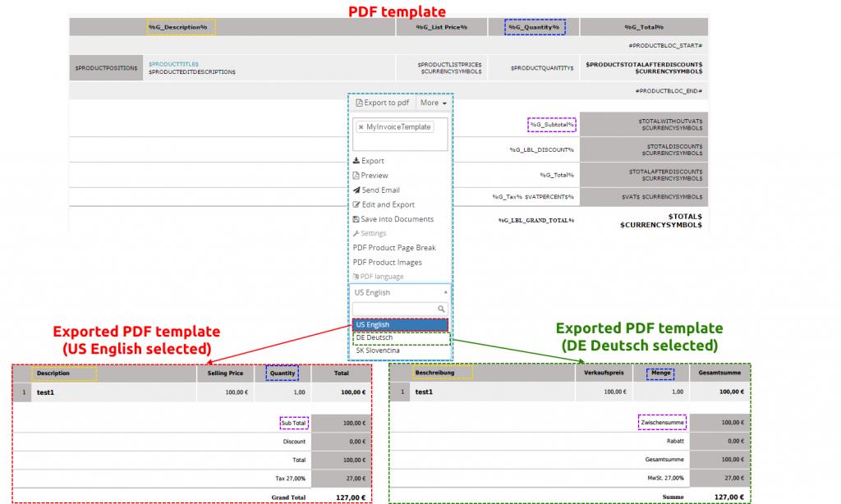Screen dimensions: 841x504
Task: Click the Send Email paper plane icon
Action: (356, 190)
